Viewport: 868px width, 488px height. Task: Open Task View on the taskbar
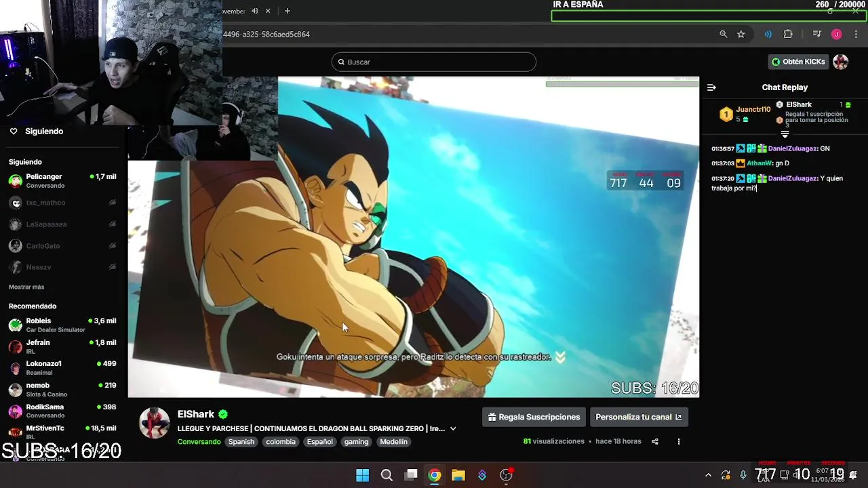click(411, 475)
